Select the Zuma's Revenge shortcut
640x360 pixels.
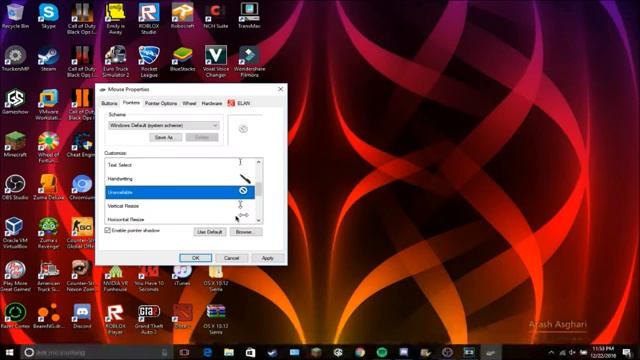(49, 233)
